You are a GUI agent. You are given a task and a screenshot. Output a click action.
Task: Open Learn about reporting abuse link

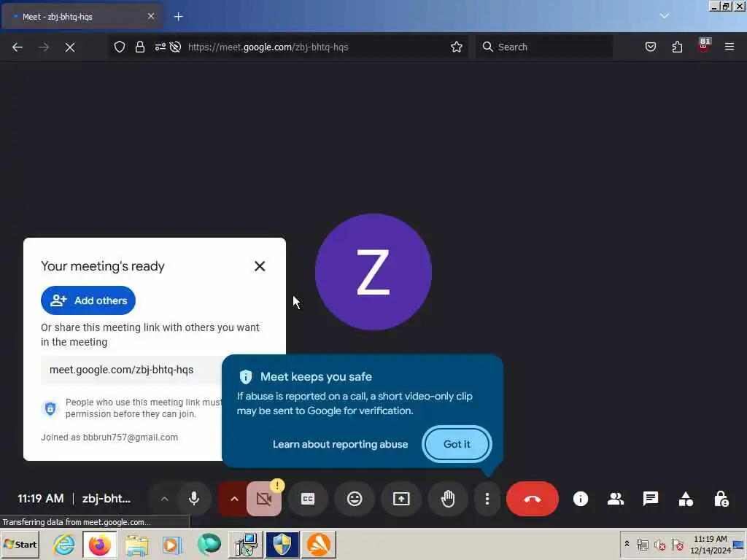pos(340,444)
